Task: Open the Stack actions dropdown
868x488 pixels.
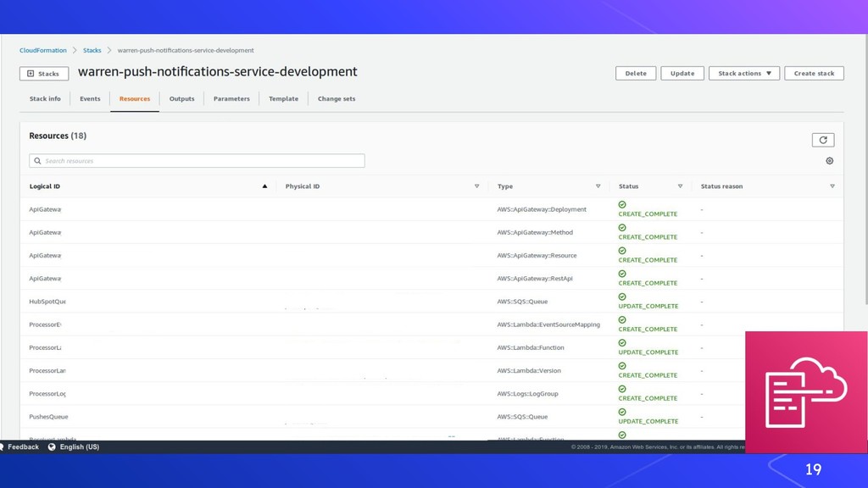Action: pyautogui.click(x=744, y=73)
